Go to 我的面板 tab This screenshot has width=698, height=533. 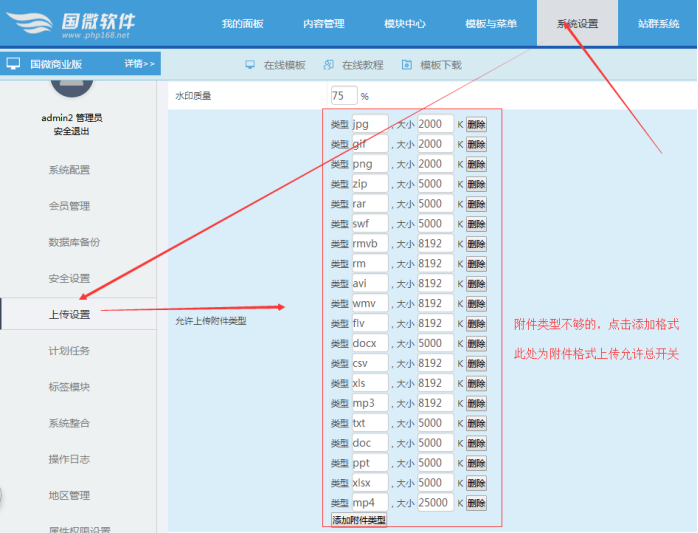coord(242,23)
